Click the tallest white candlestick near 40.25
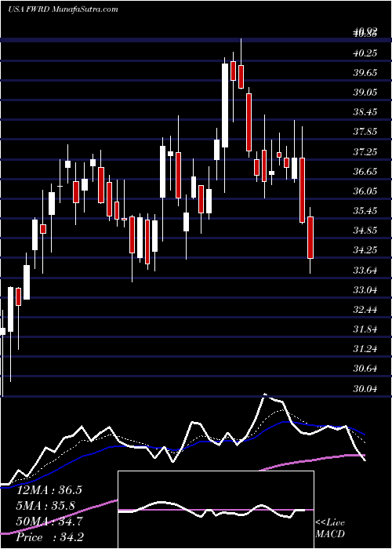392x549 pixels. [x=225, y=105]
